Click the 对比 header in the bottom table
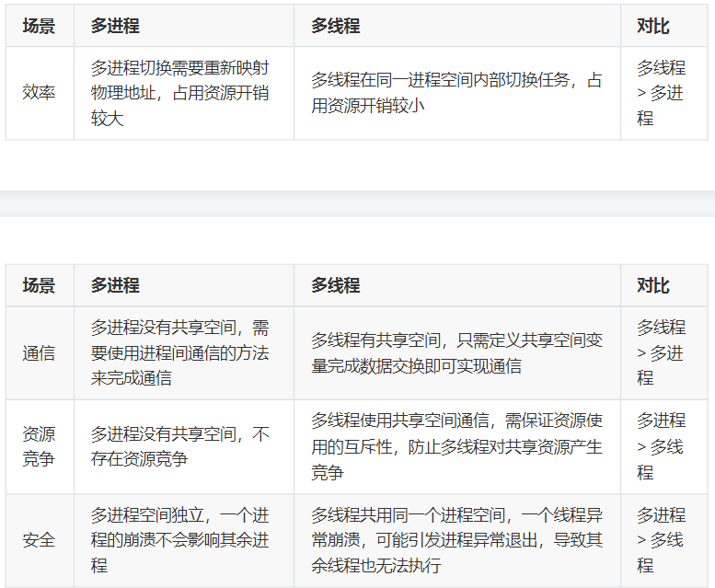The image size is (715, 588). click(664, 285)
